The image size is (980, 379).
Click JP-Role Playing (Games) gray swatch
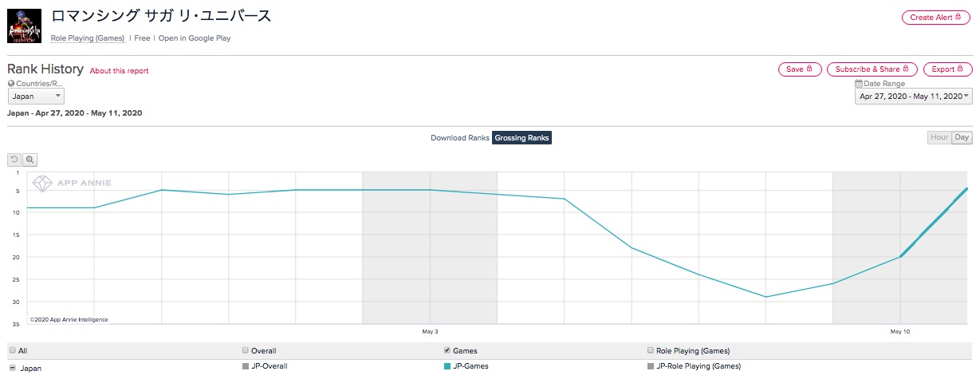coord(649,366)
